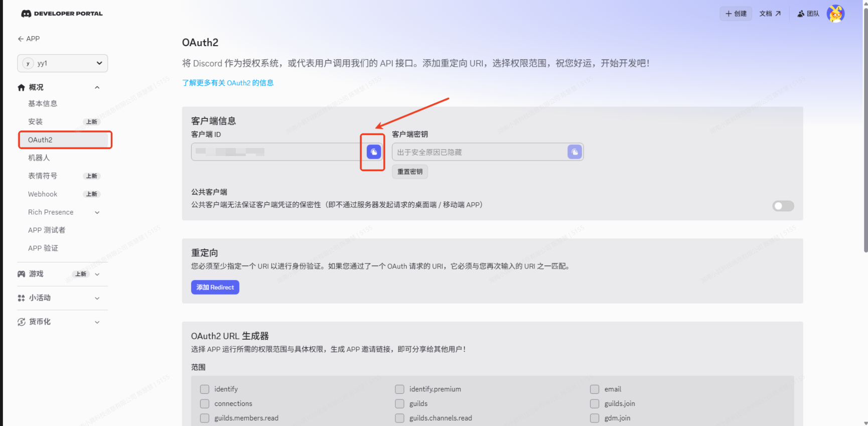868x426 pixels.
Task: Click the back arrow beside APP
Action: point(21,39)
